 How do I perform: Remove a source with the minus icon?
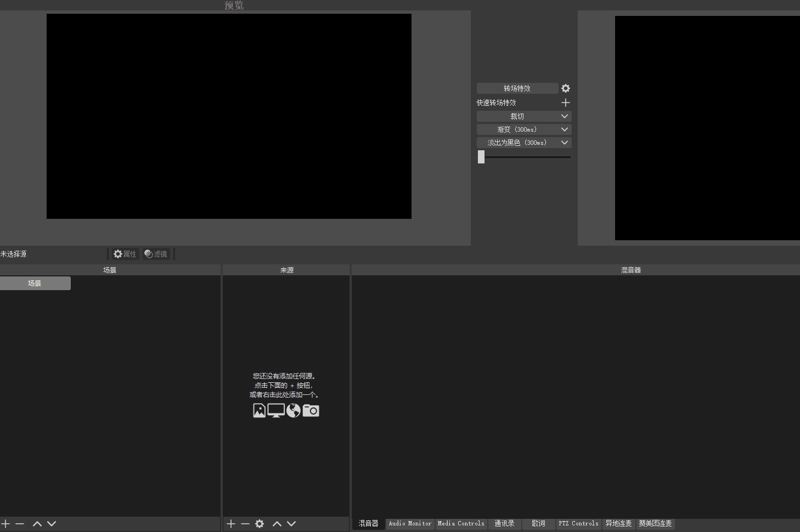coord(245,524)
